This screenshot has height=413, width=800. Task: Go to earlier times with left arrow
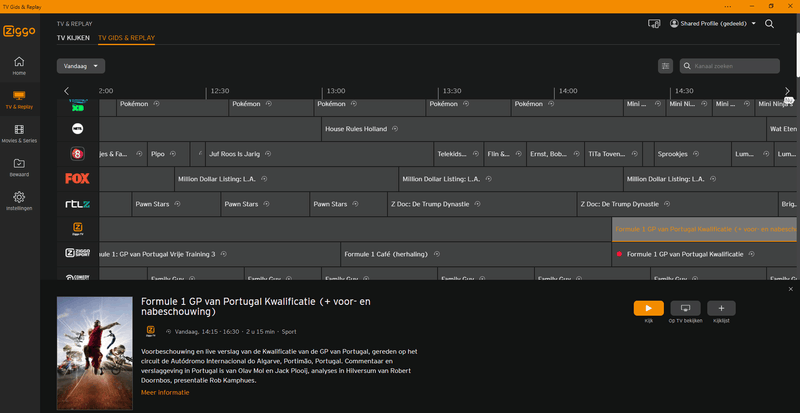click(x=66, y=91)
